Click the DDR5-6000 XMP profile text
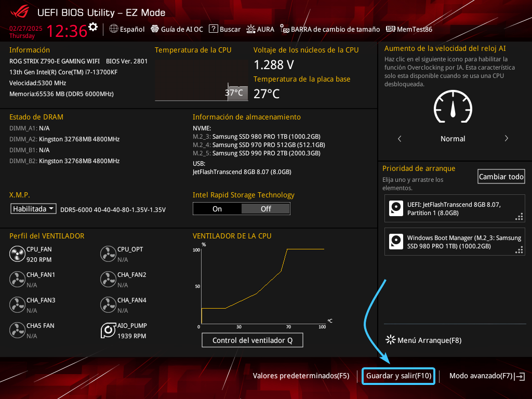This screenshot has height=399, width=532. 113,210
